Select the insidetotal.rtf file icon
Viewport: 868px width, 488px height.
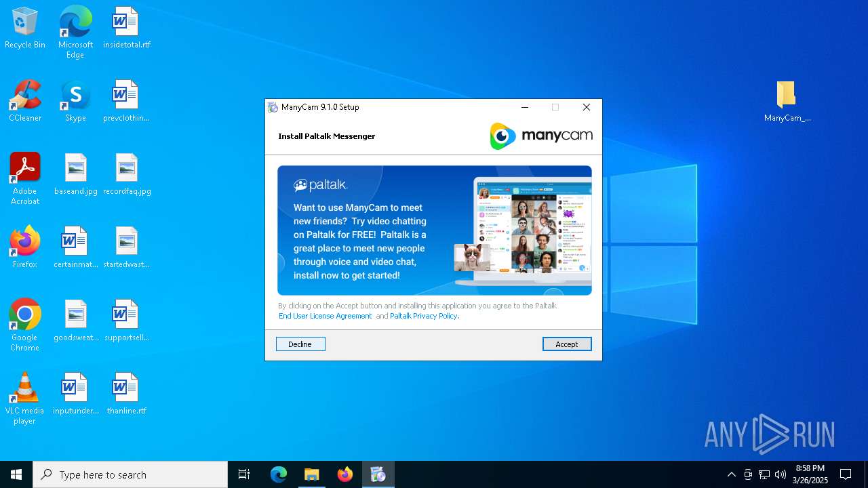coord(127,28)
